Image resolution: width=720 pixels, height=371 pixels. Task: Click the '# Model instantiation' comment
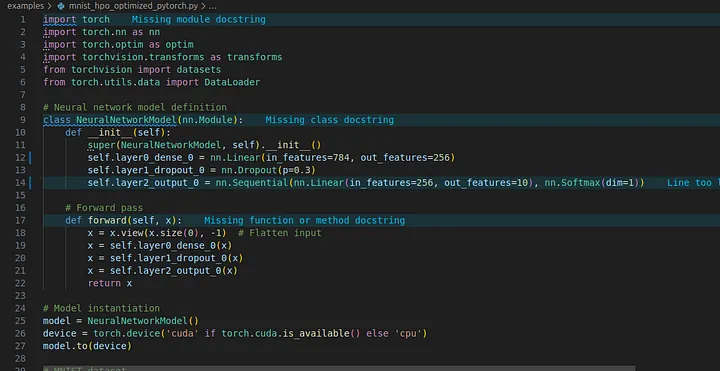click(x=101, y=308)
